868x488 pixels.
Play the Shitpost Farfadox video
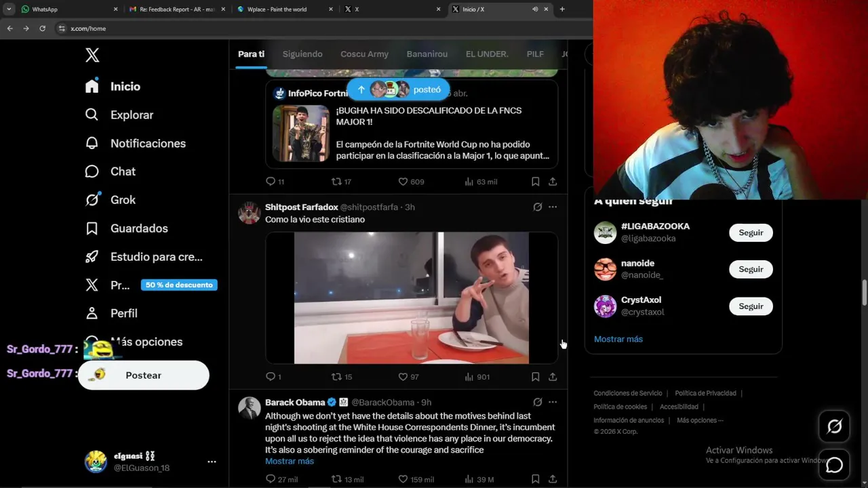(412, 298)
